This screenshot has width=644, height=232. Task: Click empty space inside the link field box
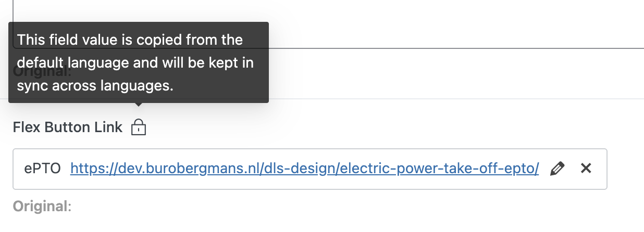(x=599, y=169)
